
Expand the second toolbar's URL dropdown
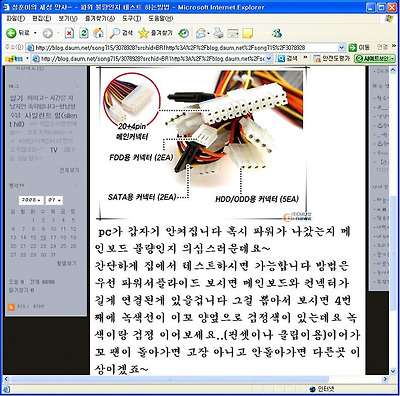269,59
